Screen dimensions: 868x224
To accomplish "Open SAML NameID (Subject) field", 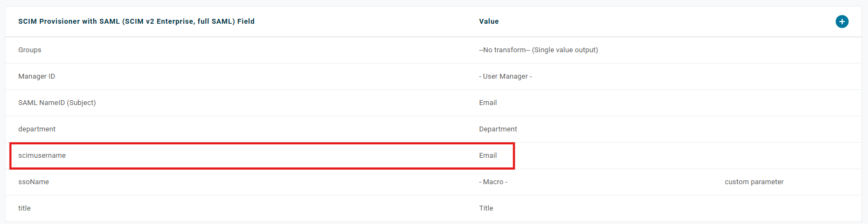I will (433, 103).
